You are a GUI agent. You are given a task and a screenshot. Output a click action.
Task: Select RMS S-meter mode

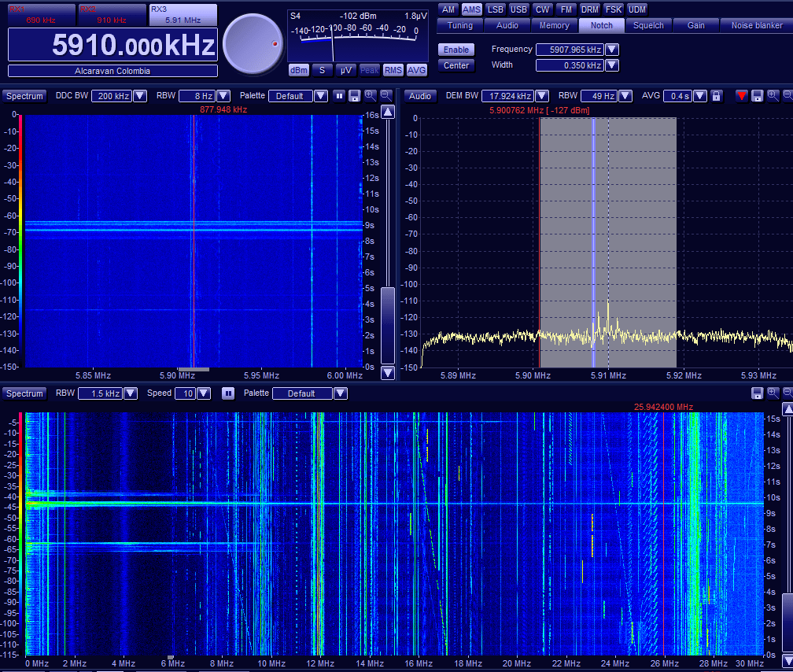[x=393, y=70]
